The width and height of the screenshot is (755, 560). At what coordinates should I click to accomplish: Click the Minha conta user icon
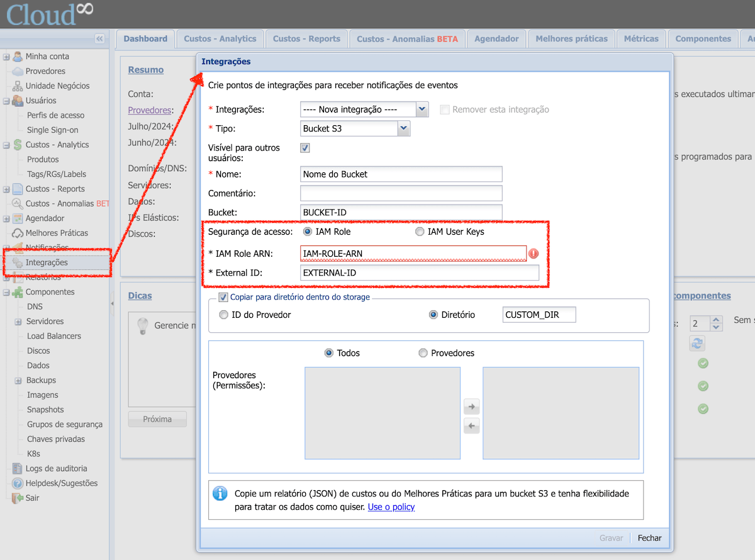18,57
